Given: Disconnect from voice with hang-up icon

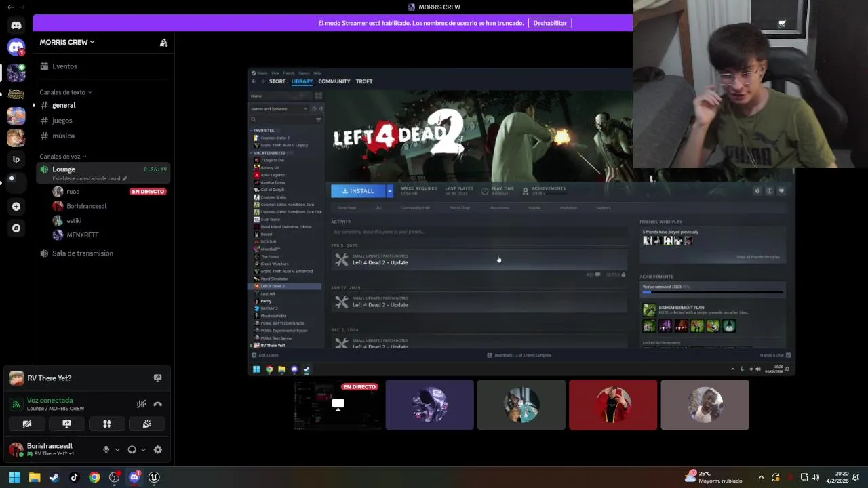Looking at the screenshot, I should pyautogui.click(x=158, y=404).
